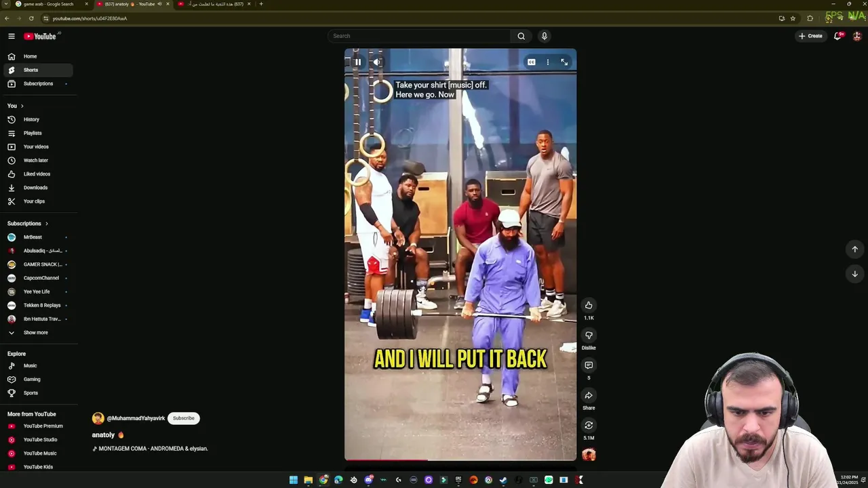Open the Shorts three-dot options menu
This screenshot has height=488, width=868.
tap(548, 62)
